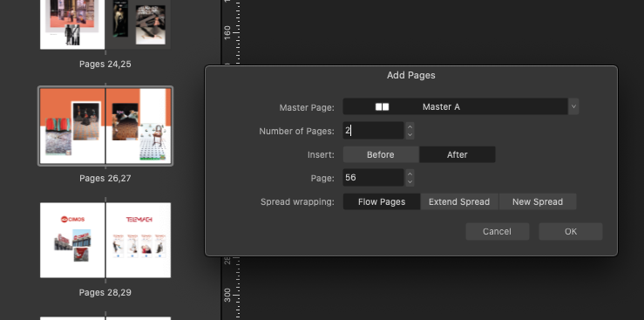Decrement the Page value stepper down arrow
This screenshot has height=320, width=644.
tap(410, 182)
